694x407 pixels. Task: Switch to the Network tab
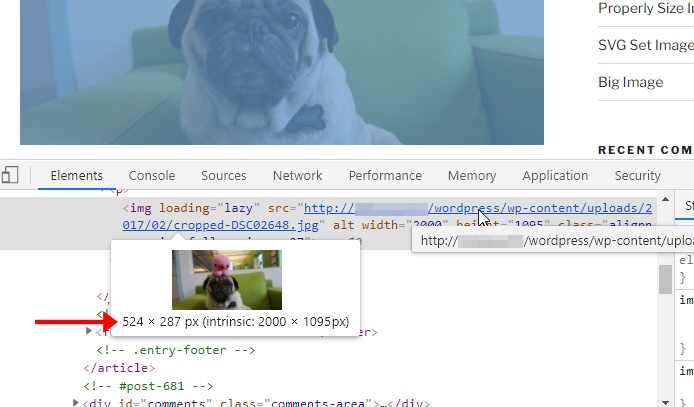[x=297, y=176]
